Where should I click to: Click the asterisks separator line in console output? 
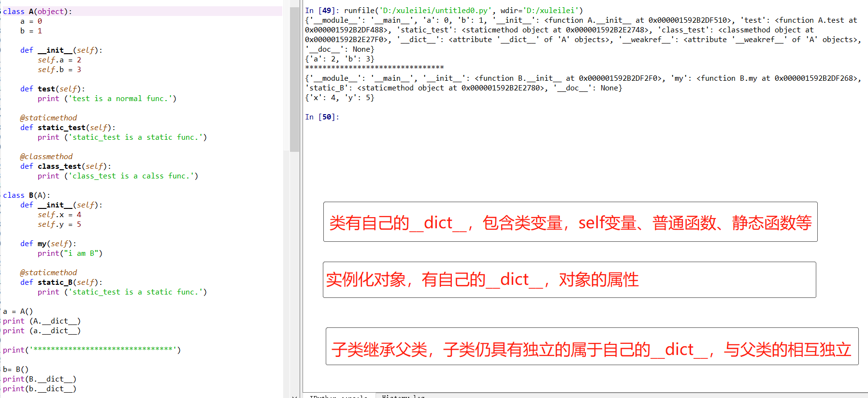coord(375,69)
